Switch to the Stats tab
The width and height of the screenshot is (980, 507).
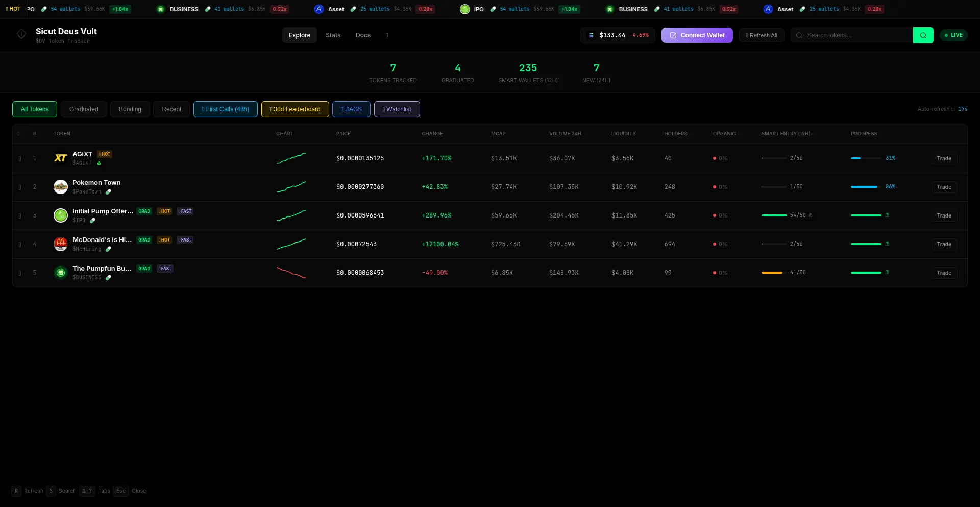click(333, 35)
